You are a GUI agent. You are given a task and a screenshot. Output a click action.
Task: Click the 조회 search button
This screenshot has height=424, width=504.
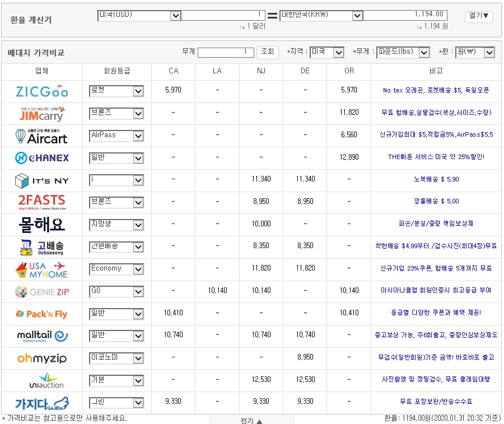tap(268, 52)
